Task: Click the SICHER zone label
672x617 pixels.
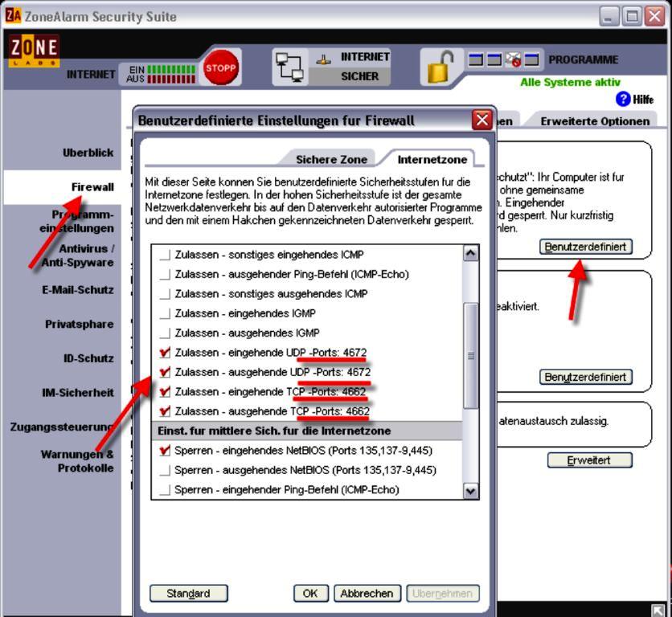Action: tap(360, 76)
